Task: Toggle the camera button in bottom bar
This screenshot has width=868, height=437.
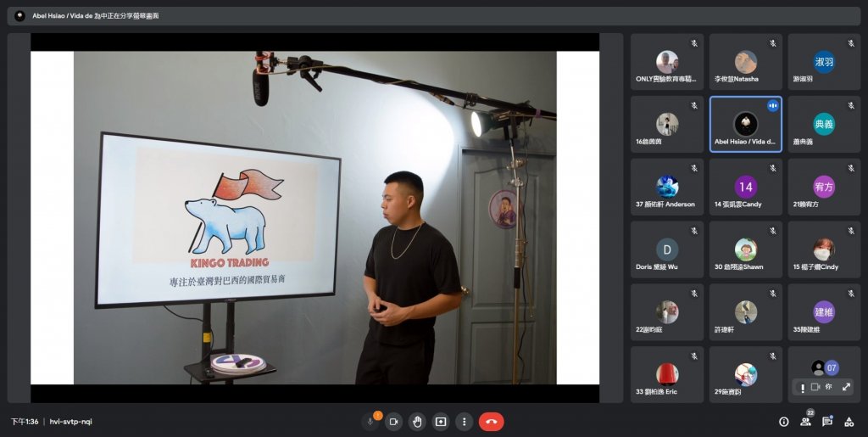Action: (x=393, y=422)
